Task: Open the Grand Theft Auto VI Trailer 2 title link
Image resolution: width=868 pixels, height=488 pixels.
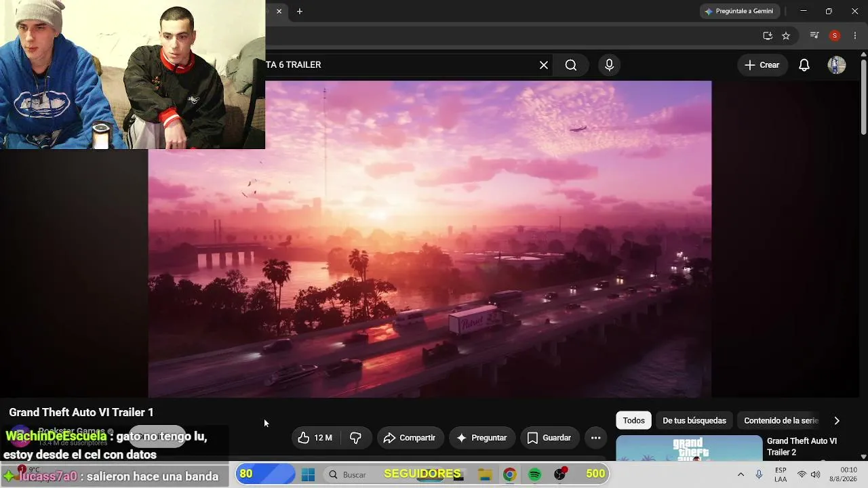Action: click(802, 447)
